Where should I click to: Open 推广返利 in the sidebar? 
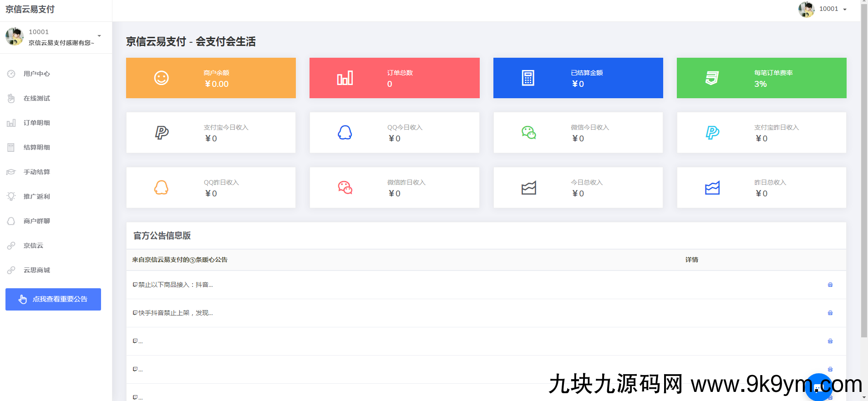click(x=37, y=196)
